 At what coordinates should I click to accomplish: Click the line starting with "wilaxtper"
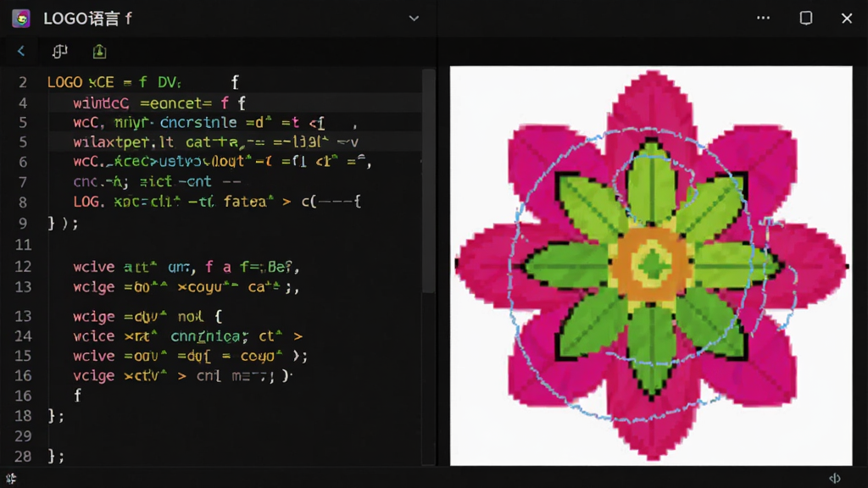(x=216, y=142)
